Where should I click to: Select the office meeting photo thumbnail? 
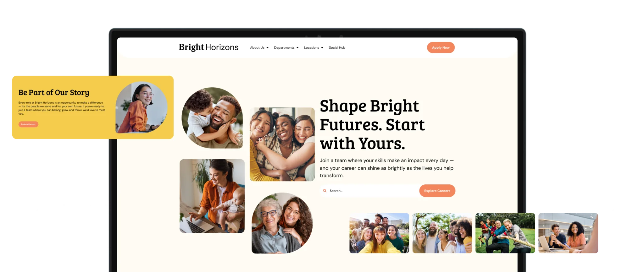point(568,233)
